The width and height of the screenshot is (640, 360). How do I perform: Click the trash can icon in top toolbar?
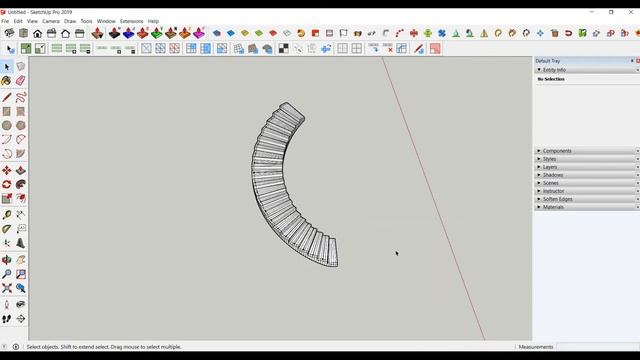[554, 33]
